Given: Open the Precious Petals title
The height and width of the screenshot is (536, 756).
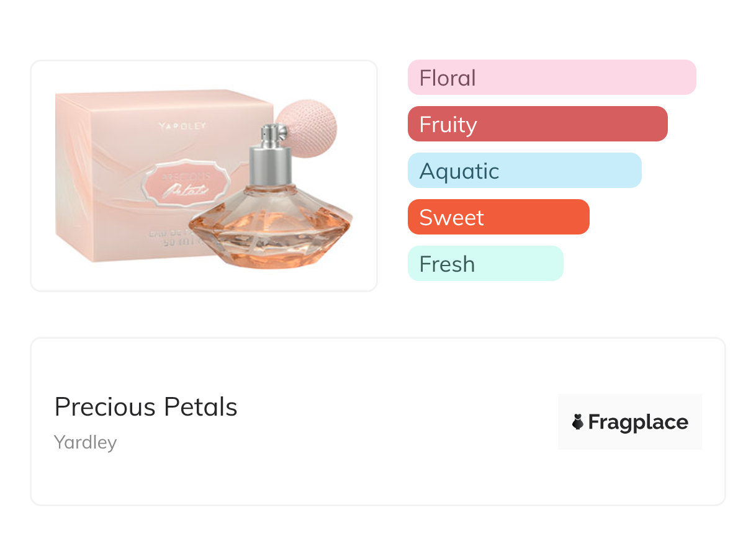Looking at the screenshot, I should (x=146, y=407).
